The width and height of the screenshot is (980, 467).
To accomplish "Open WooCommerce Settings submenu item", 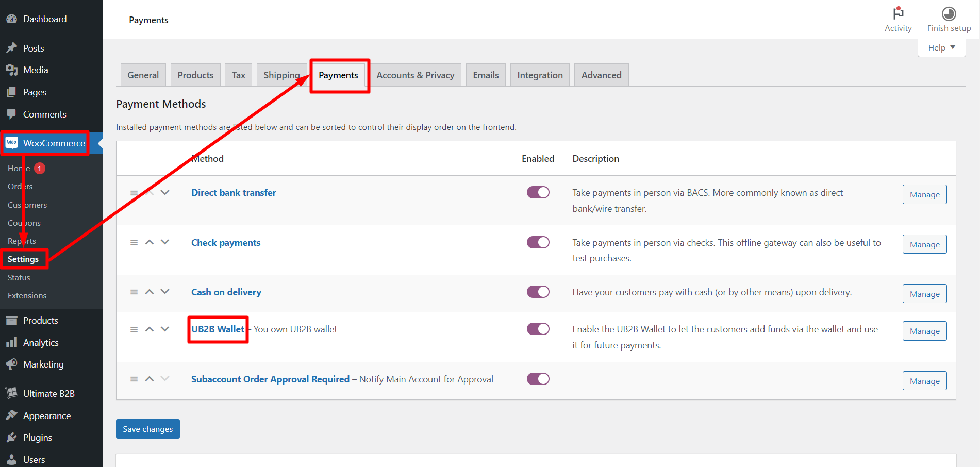I will coord(23,259).
